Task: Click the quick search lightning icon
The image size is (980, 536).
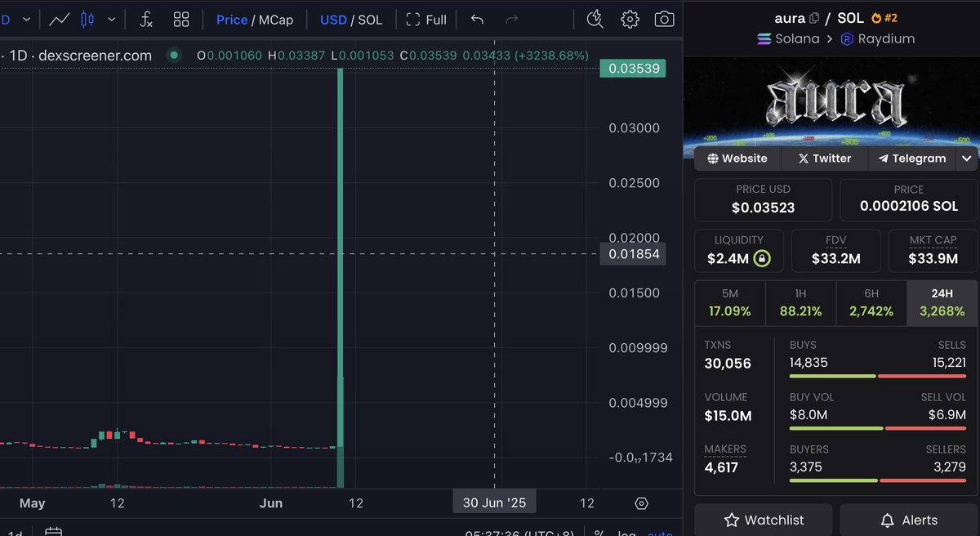Action: click(x=595, y=20)
